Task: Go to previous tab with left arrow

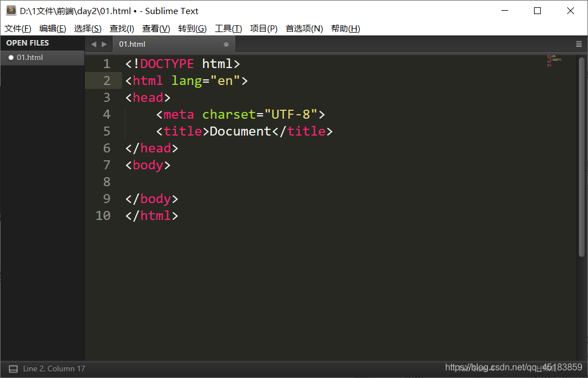Action: point(93,44)
